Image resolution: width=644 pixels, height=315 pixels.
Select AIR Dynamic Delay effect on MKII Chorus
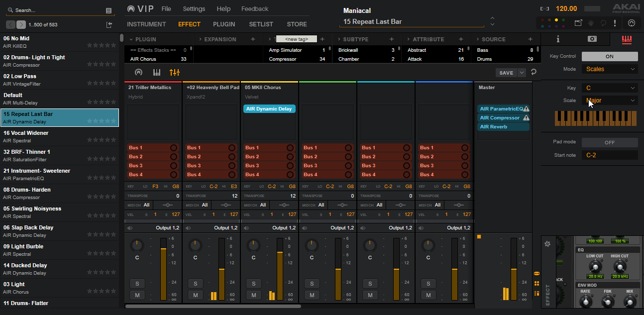(x=269, y=109)
